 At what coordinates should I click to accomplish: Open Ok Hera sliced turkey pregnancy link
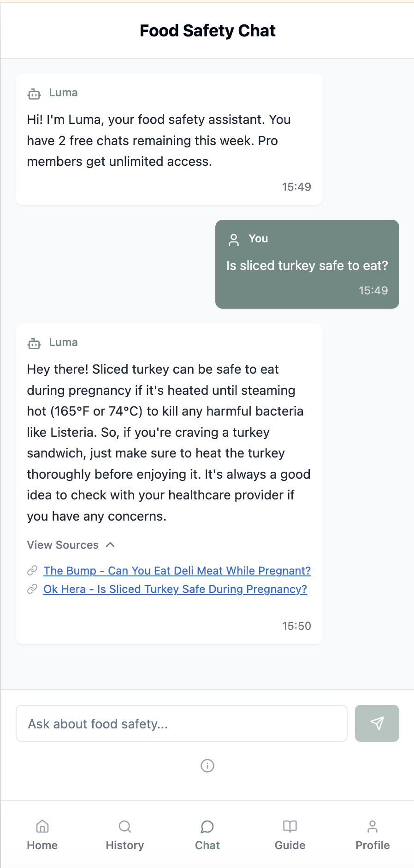pos(175,589)
